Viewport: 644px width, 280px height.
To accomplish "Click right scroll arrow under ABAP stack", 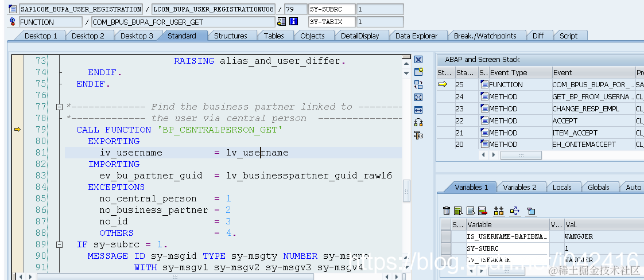I will [494, 155].
